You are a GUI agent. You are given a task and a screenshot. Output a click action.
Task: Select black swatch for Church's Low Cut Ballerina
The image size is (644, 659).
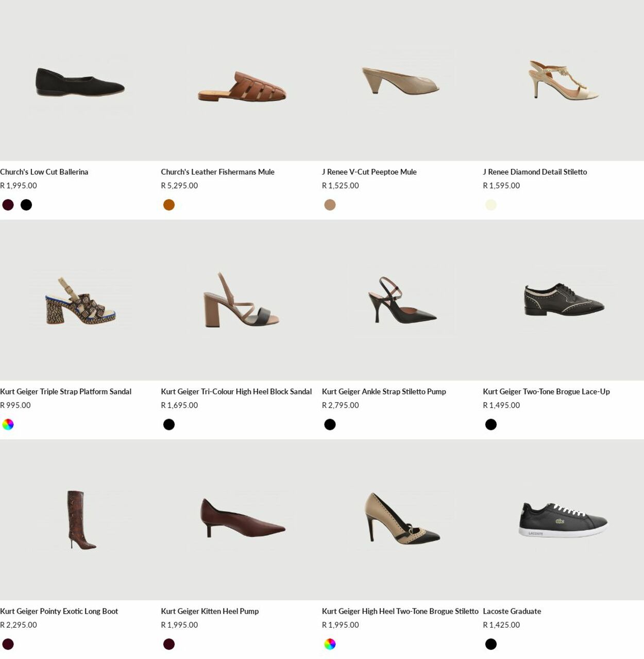click(26, 205)
